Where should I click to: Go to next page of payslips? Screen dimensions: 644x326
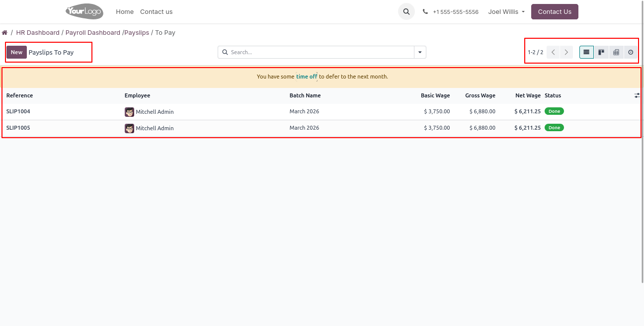[x=566, y=52]
